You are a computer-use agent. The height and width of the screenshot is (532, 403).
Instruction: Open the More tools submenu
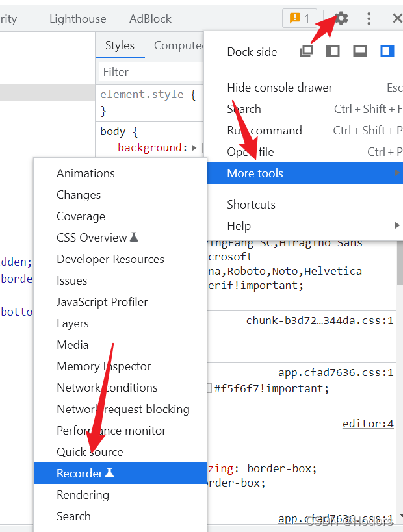point(304,173)
